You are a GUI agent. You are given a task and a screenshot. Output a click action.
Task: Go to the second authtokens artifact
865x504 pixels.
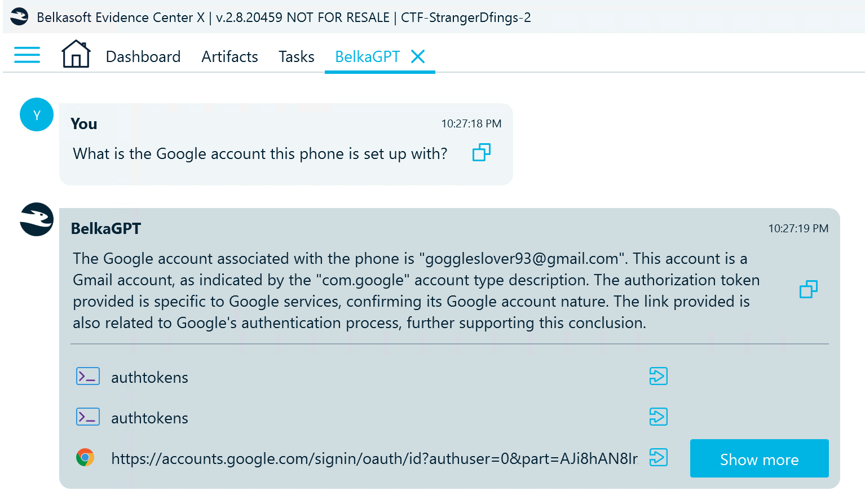coord(659,417)
